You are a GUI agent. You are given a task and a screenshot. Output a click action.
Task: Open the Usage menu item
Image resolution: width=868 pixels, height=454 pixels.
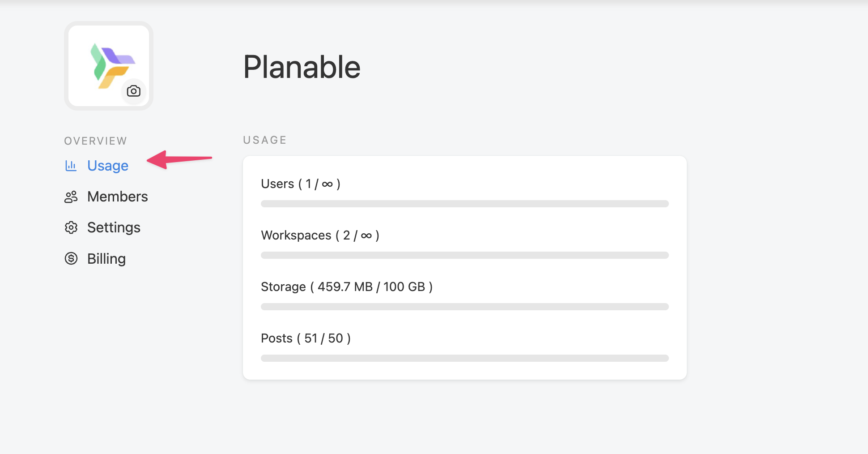coord(108,166)
